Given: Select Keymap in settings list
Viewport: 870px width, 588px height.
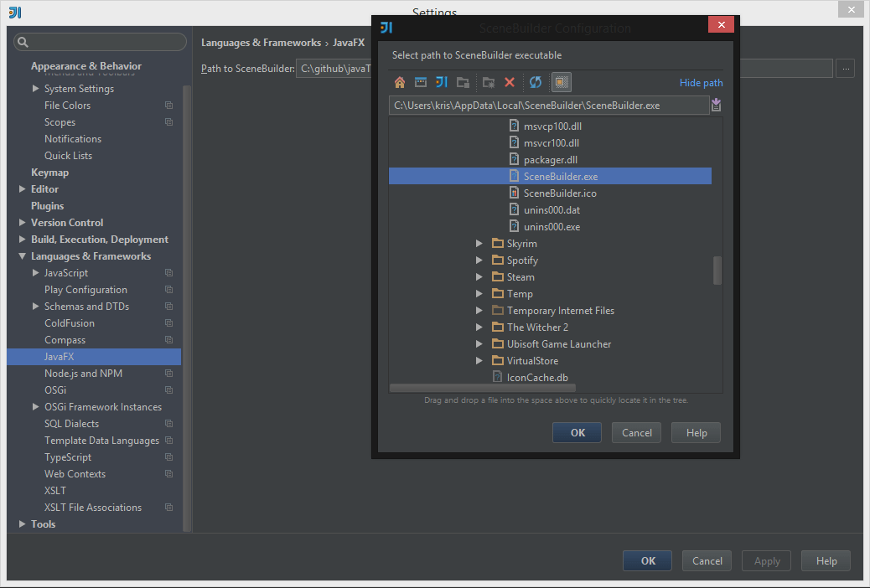Looking at the screenshot, I should pyautogui.click(x=50, y=173).
